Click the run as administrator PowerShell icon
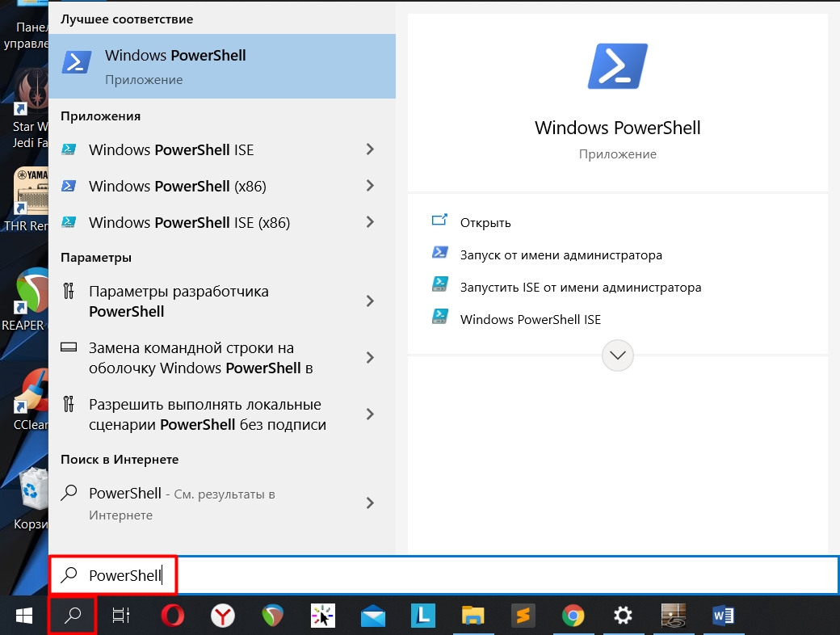Screen dimensions: 840x635 point(440,252)
